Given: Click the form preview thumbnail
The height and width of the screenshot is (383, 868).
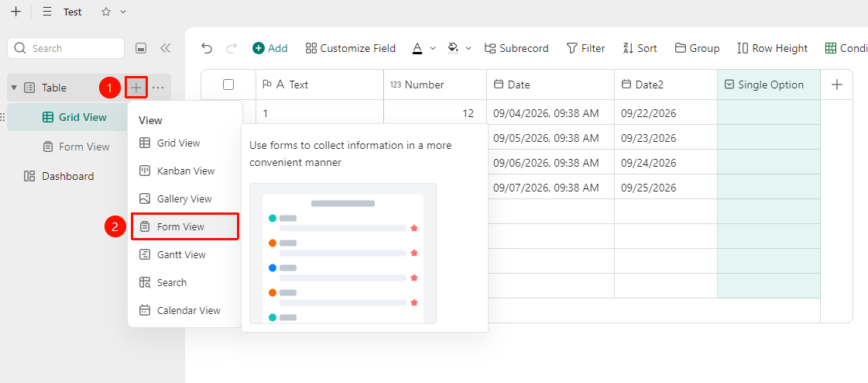Looking at the screenshot, I should tap(343, 254).
